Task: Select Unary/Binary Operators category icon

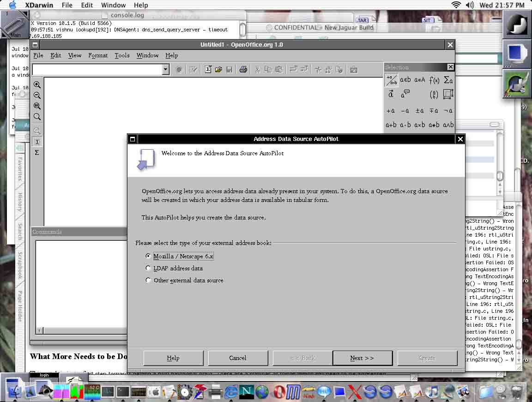Action: (391, 80)
